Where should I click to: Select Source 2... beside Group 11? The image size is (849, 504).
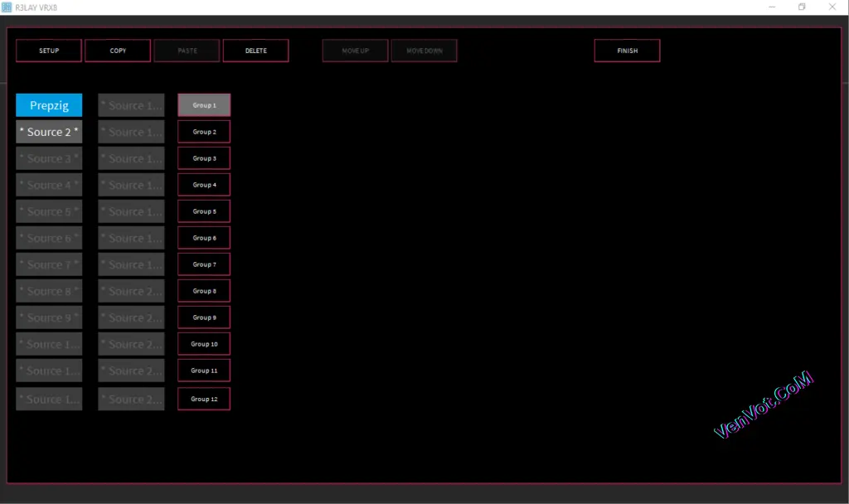(x=131, y=371)
